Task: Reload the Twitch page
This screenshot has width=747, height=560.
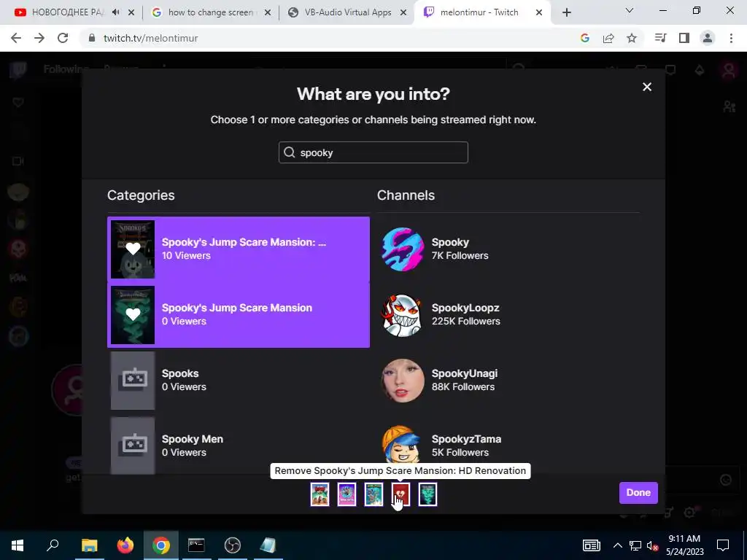Action: [x=63, y=38]
